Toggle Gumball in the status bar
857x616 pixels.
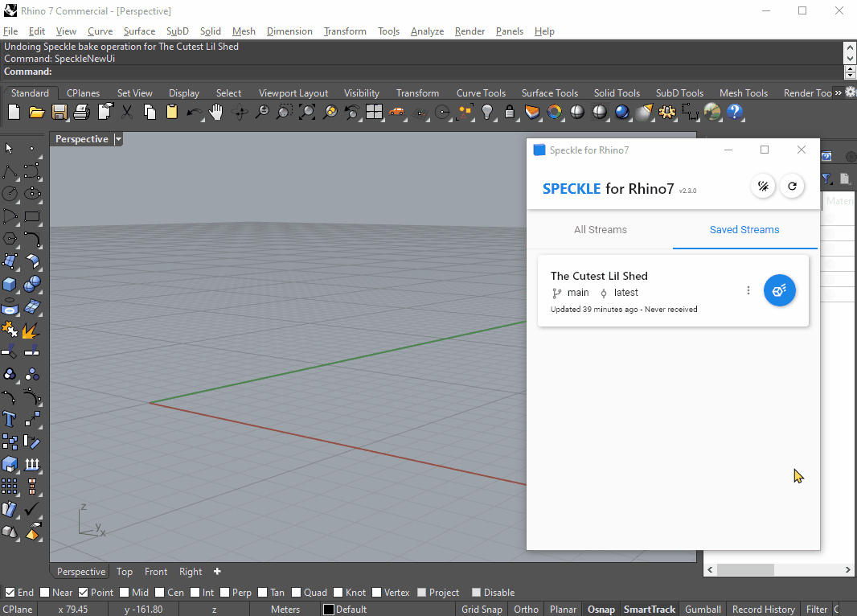tap(703, 610)
